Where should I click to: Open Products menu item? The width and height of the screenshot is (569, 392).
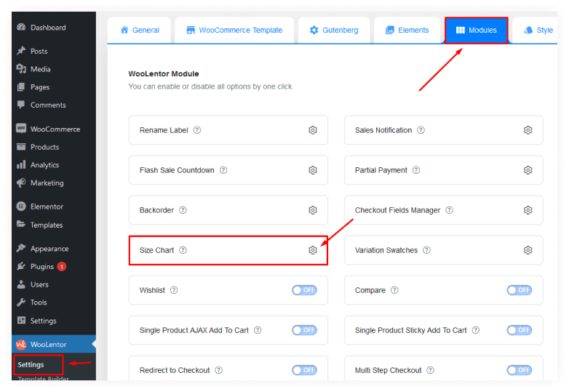coord(54,147)
